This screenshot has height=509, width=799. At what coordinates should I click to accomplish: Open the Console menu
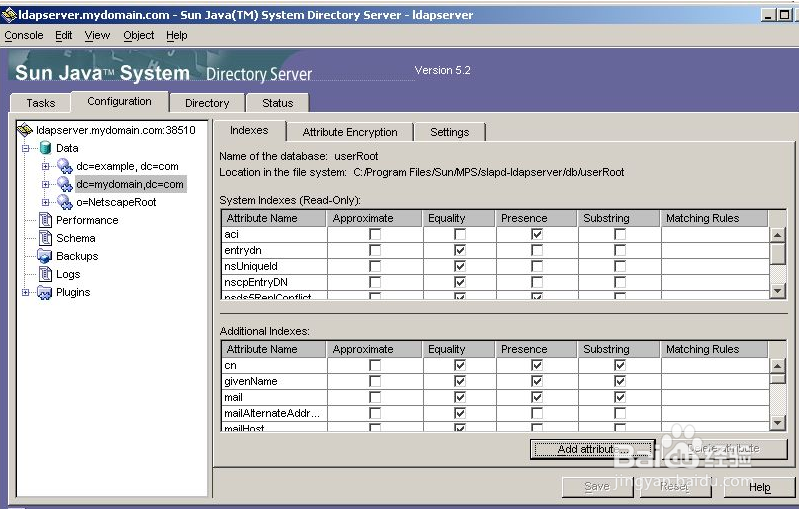pyautogui.click(x=23, y=35)
